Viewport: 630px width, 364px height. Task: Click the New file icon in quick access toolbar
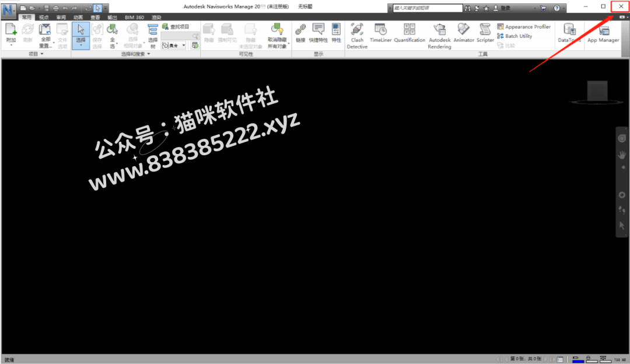click(23, 8)
